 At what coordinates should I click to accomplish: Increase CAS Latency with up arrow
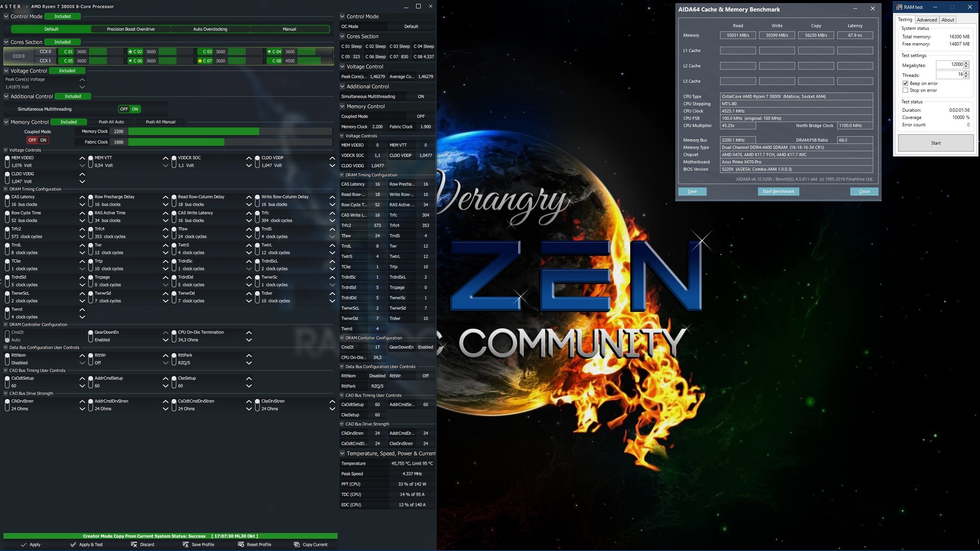(82, 197)
